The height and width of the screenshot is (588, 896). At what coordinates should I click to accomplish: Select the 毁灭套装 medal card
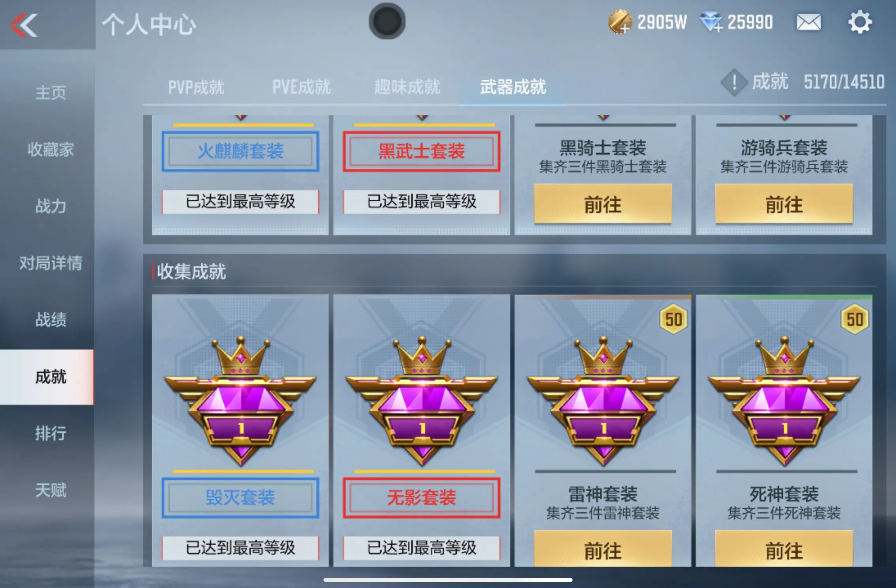pyautogui.click(x=240, y=430)
